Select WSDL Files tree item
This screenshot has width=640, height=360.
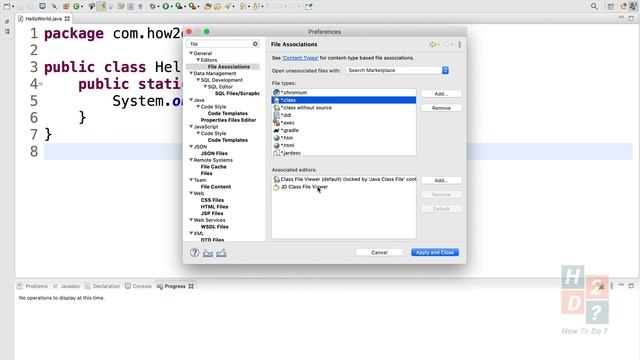tap(214, 227)
